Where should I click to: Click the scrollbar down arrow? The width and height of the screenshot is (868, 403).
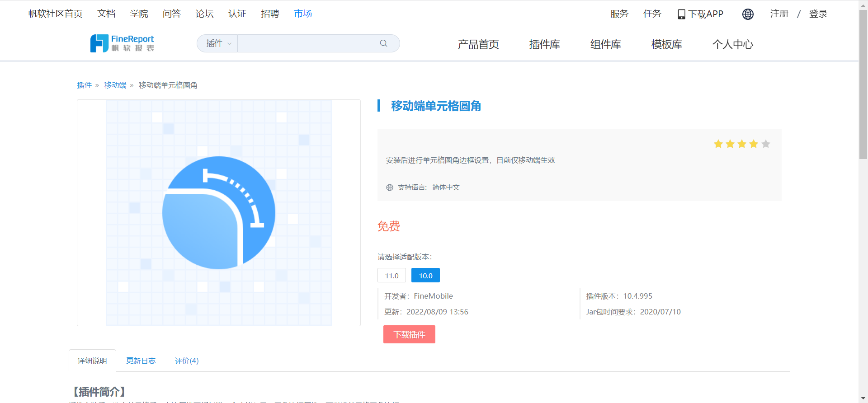coord(863,398)
